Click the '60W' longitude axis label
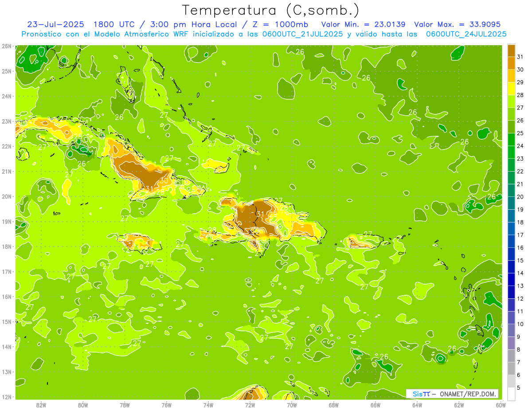Viewport: 532px width, 411px height. [501, 405]
